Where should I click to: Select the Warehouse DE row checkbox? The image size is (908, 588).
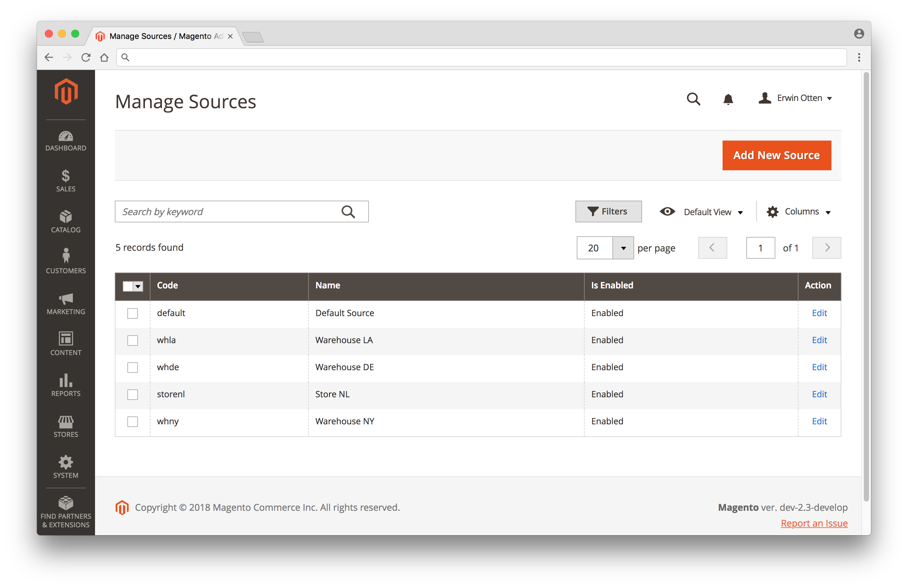pyautogui.click(x=132, y=368)
